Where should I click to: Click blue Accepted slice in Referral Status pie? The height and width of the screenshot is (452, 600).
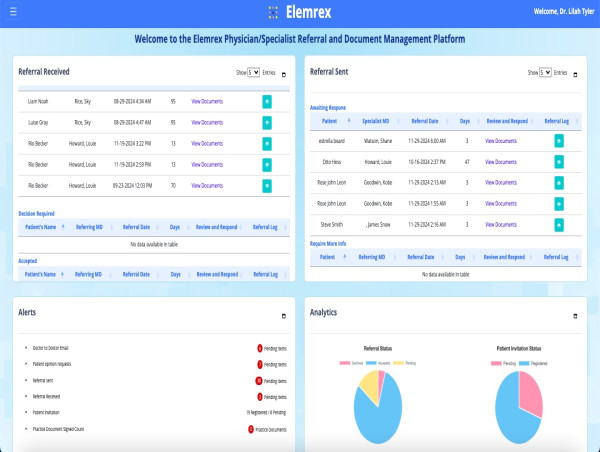tap(379, 421)
